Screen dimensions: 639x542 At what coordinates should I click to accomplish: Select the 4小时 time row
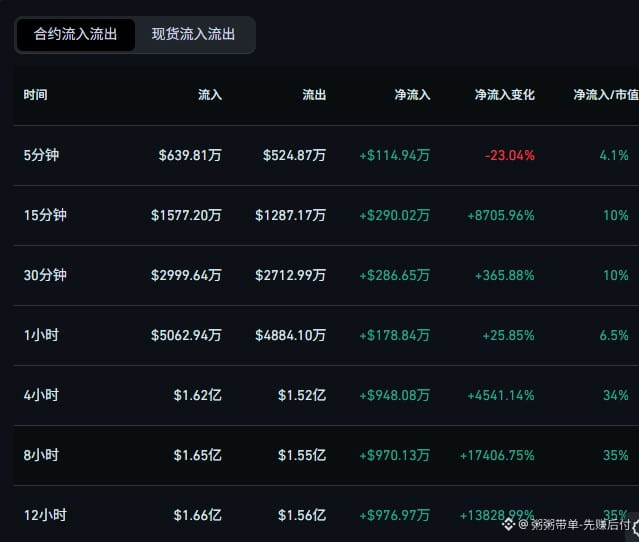point(326,395)
